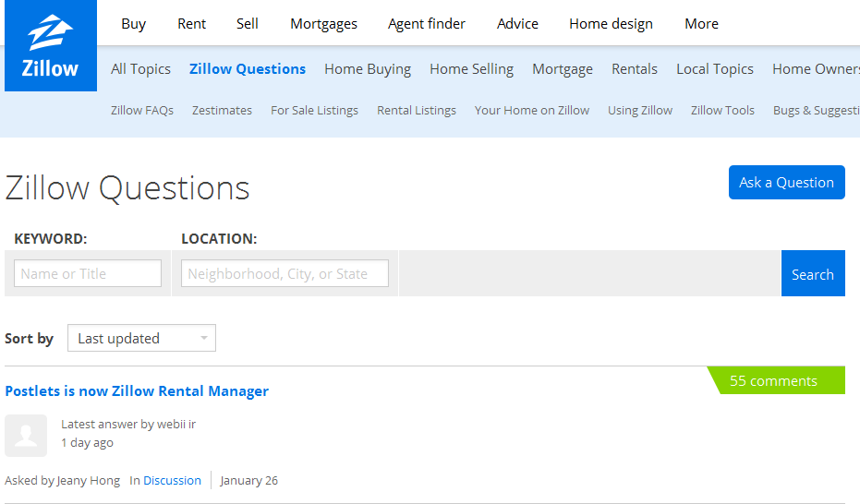Open Postlets is now Zillow Rental Manager
Viewport: 860px width, 504px height.
[x=137, y=391]
